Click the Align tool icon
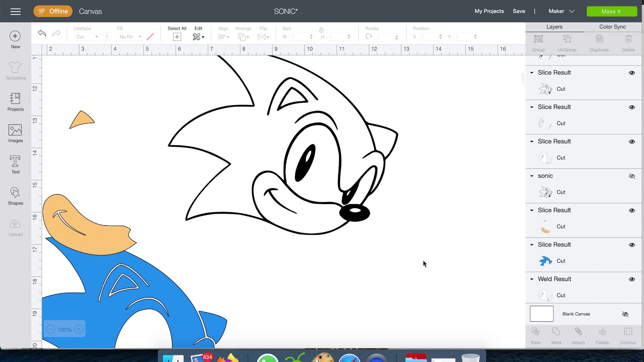This screenshot has width=644, height=362. (x=222, y=37)
